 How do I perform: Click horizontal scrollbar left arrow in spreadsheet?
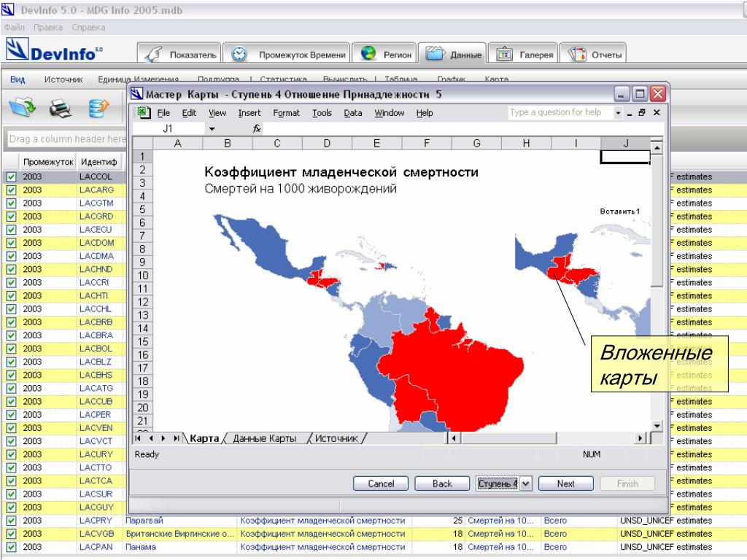coord(454,438)
